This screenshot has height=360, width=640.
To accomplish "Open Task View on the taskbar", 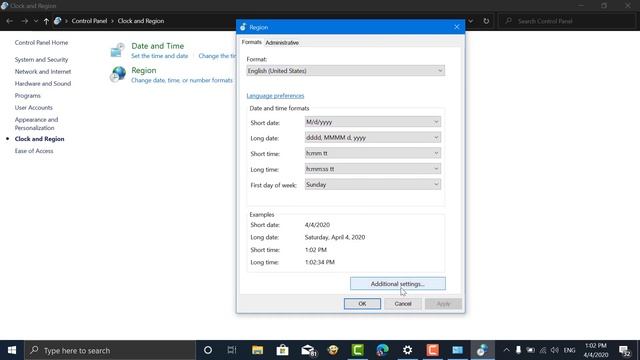I will pyautogui.click(x=232, y=350).
